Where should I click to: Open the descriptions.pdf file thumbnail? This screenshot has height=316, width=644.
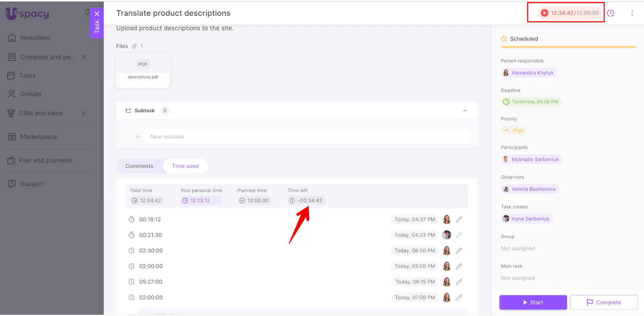coord(143,70)
